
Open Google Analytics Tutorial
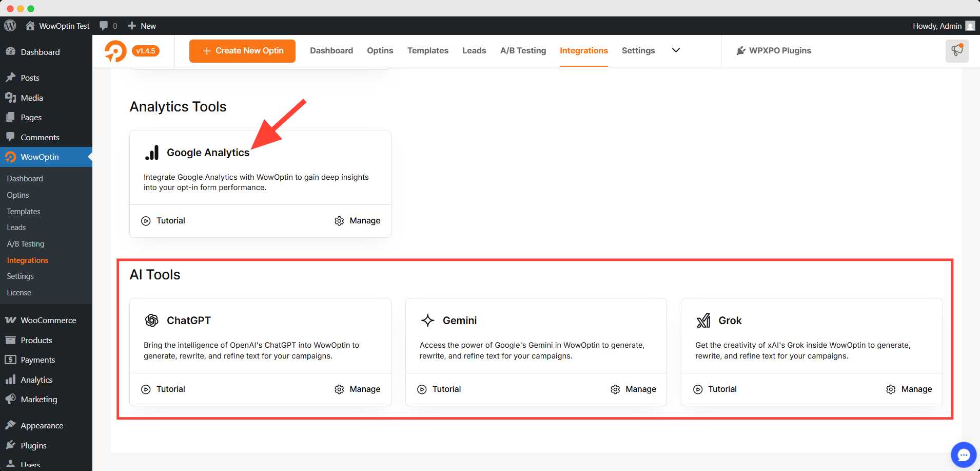click(x=163, y=220)
